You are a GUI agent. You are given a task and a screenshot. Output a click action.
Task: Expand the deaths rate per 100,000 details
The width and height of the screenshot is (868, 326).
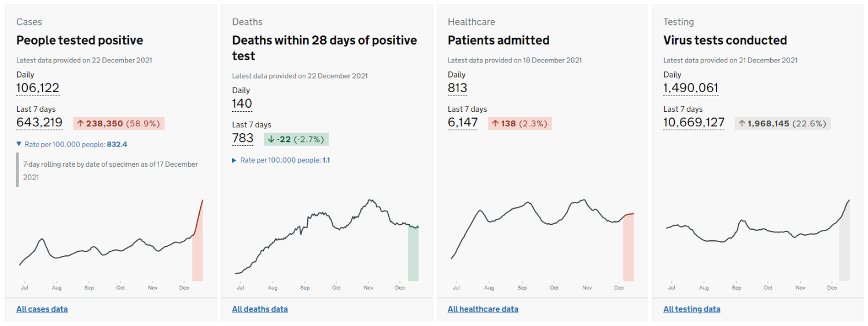tap(281, 160)
